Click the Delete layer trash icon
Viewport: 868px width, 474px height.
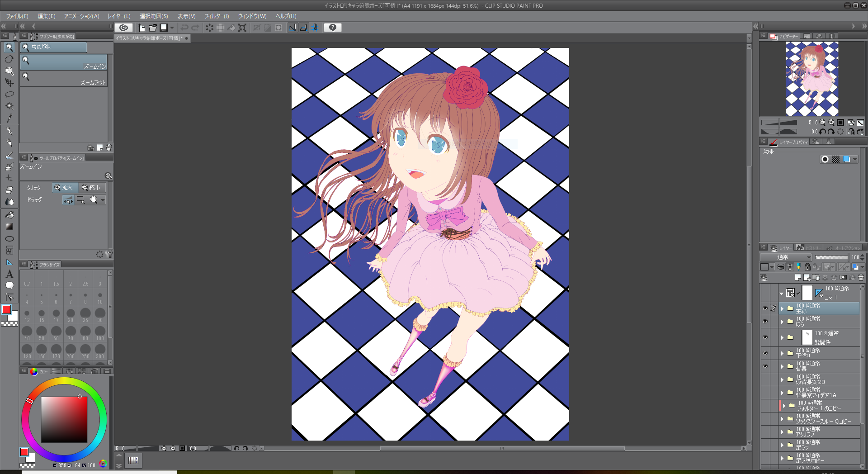pos(861,277)
